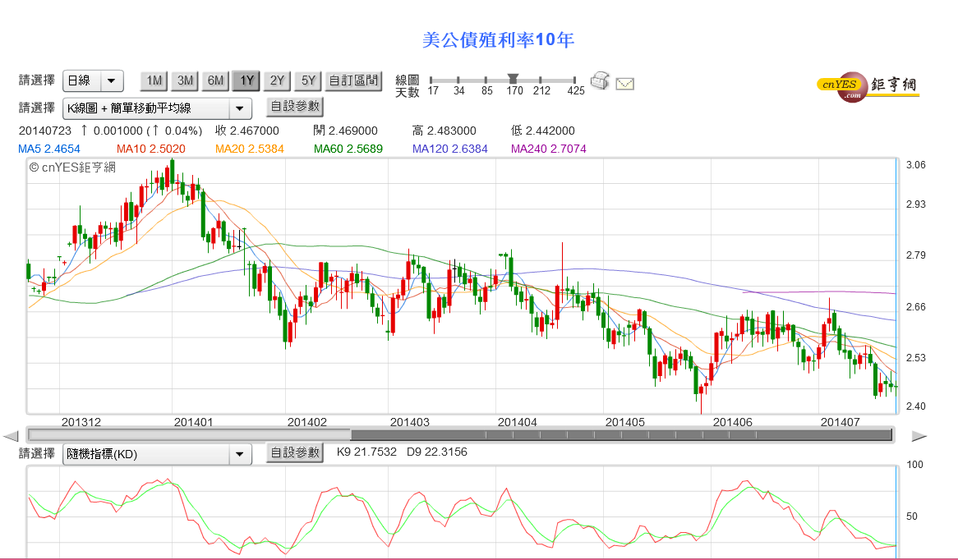Print the chart using the printer icon
This screenshot has width=958, height=560.
tap(599, 80)
